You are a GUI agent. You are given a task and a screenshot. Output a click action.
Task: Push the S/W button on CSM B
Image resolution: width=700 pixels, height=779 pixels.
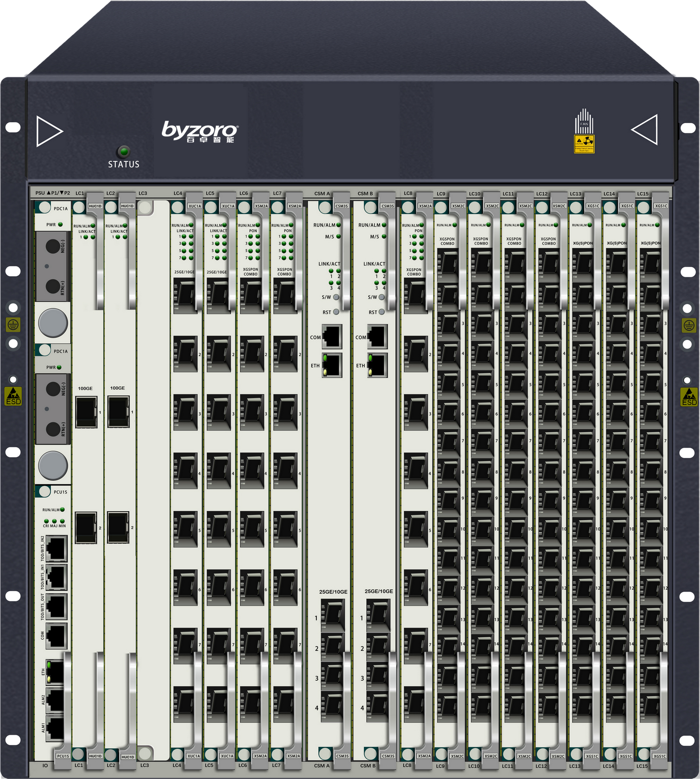(x=382, y=297)
